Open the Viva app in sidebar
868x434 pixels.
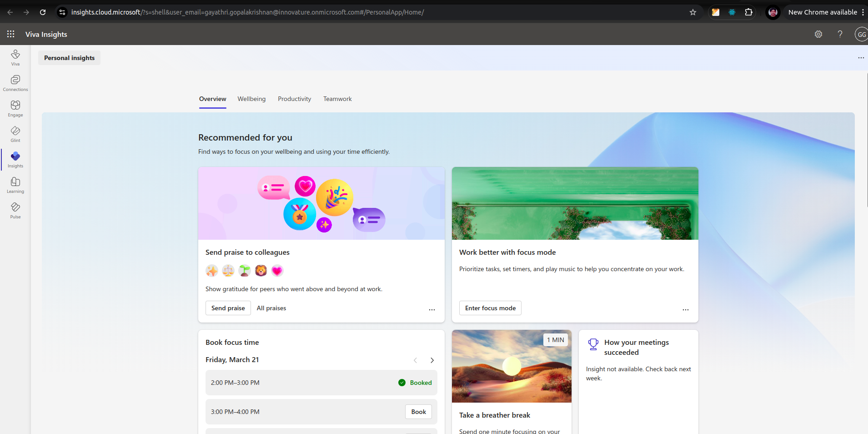click(x=15, y=58)
